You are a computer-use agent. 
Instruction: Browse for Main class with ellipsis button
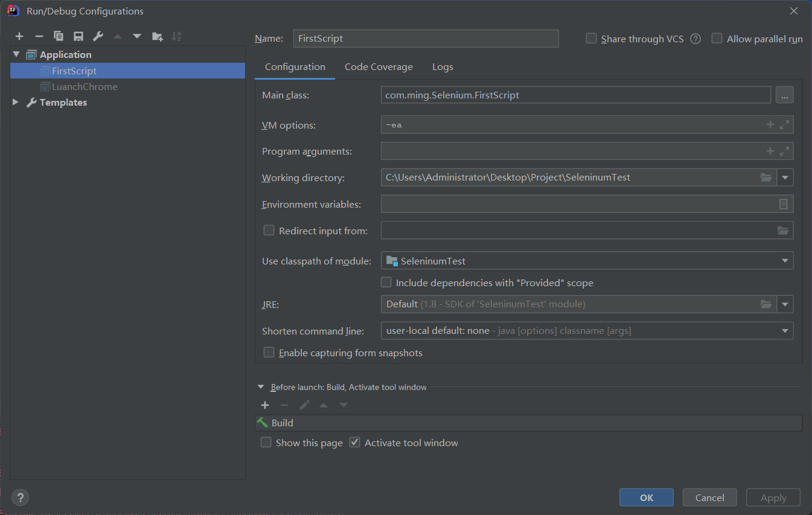click(784, 95)
